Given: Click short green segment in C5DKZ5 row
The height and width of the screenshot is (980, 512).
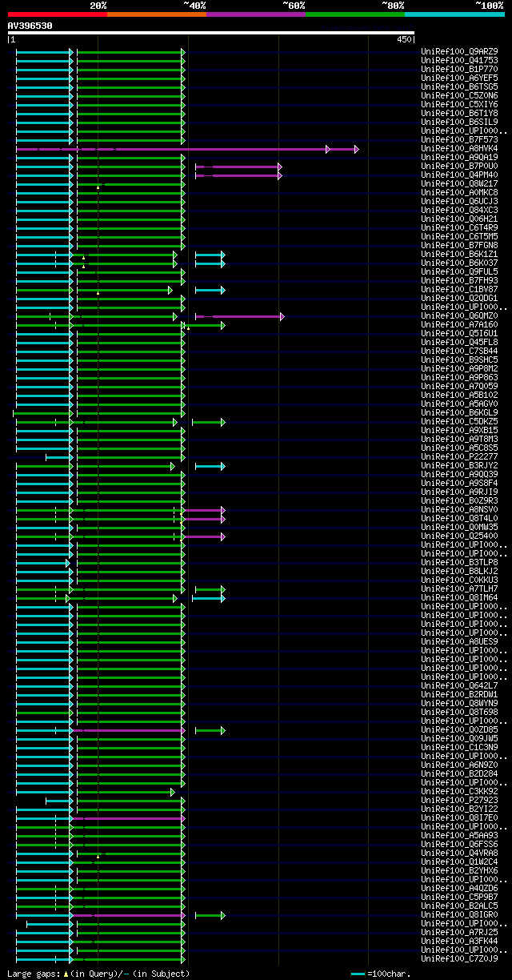Looking at the screenshot, I should (209, 422).
